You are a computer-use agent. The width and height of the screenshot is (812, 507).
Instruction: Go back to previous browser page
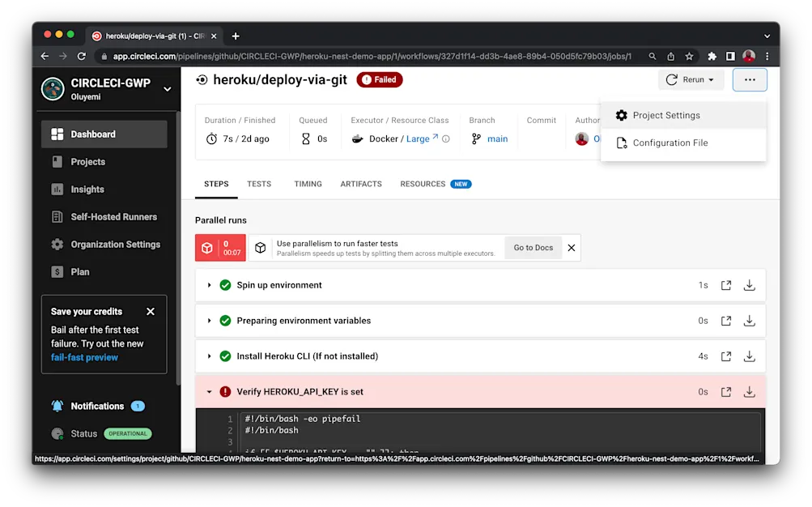pos(45,56)
